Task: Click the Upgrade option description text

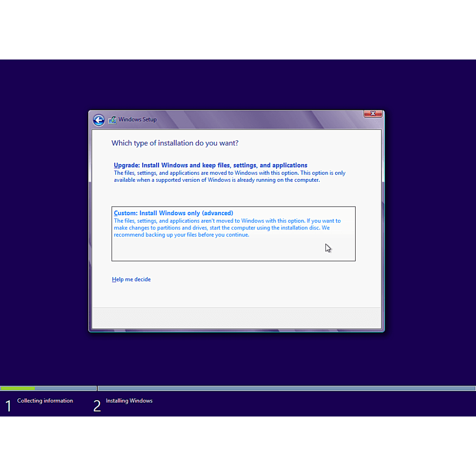Action: point(229,177)
